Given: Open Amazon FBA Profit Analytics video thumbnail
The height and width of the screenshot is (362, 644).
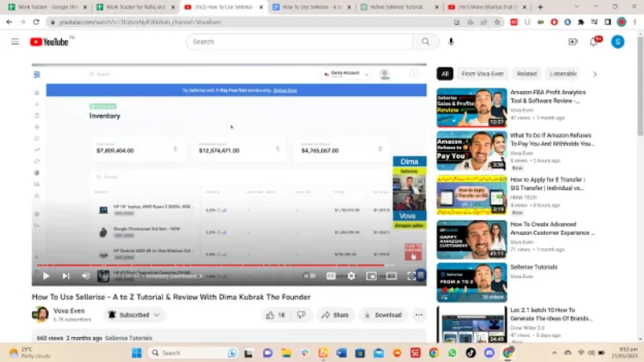Looking at the screenshot, I should point(471,107).
